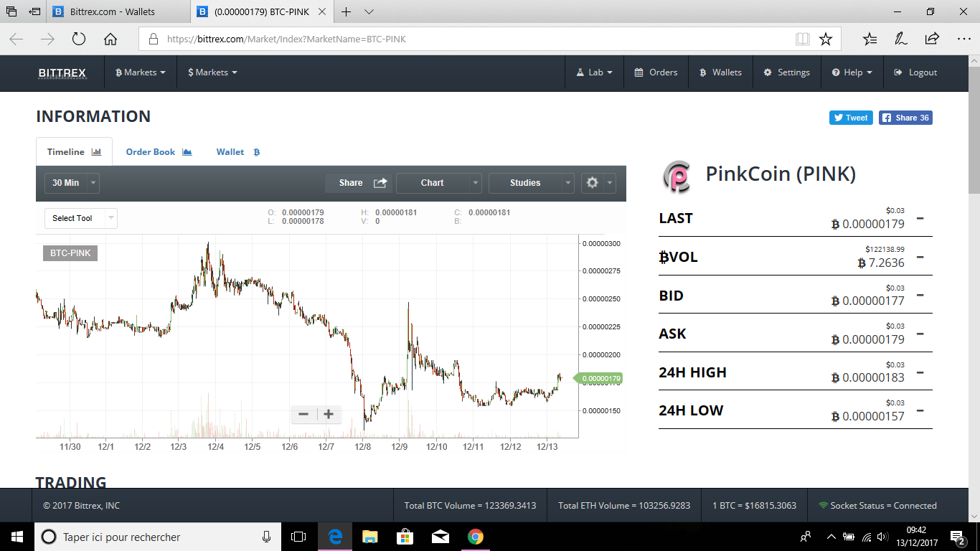Viewport: 980px width, 551px height.
Task: Open the Dollar Markets dropdown menu
Action: click(x=212, y=72)
